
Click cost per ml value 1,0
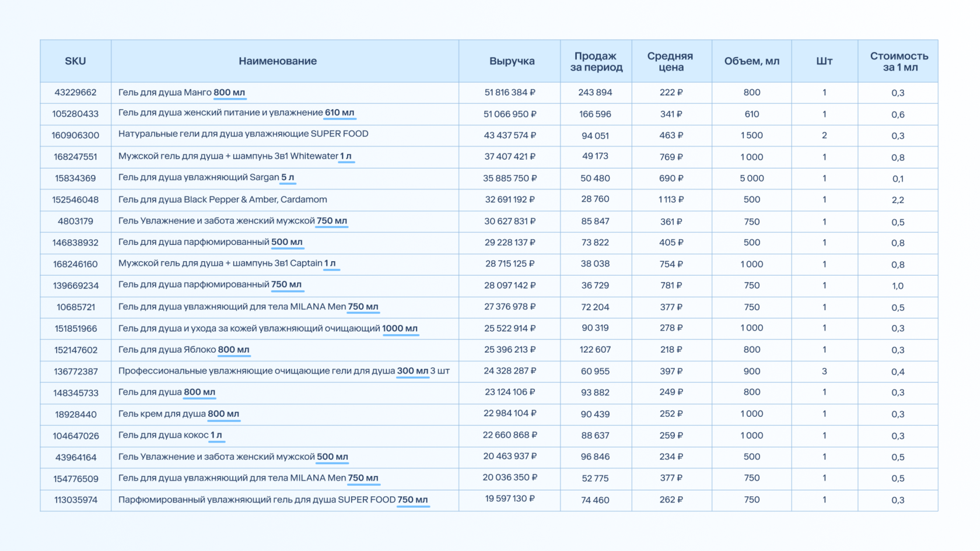point(898,286)
